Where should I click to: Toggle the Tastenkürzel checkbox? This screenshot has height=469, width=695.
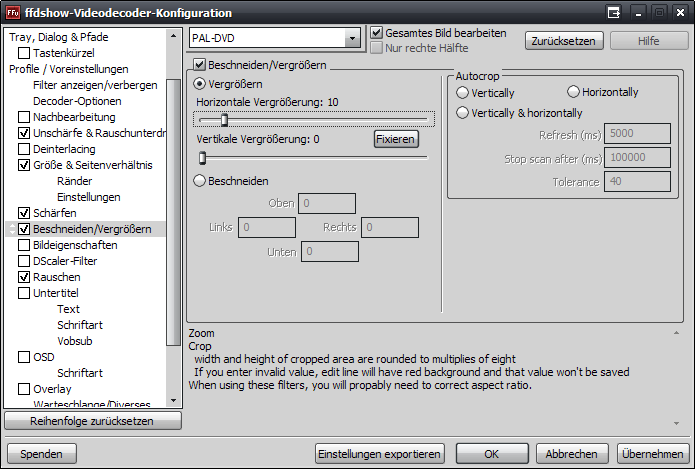(24, 53)
